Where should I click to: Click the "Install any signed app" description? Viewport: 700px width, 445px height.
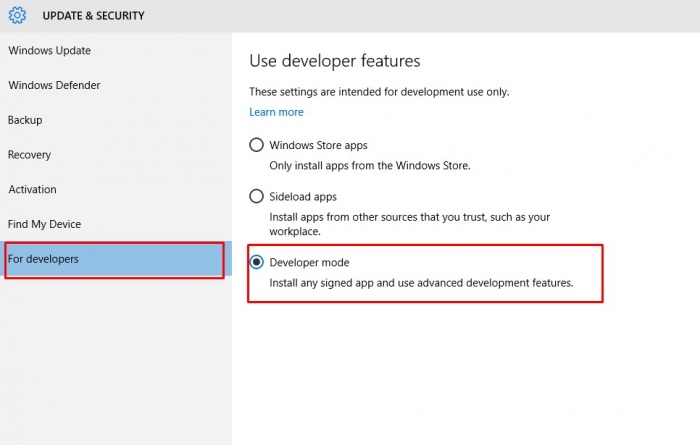[x=421, y=283]
